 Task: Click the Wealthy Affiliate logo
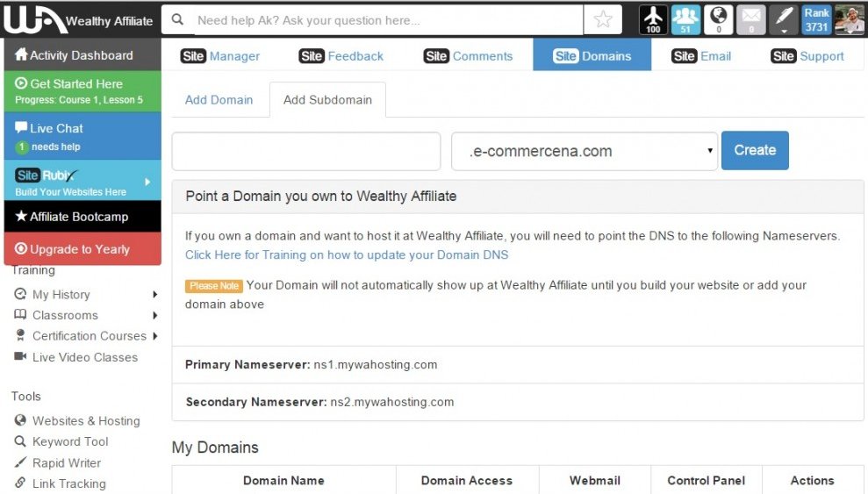[78, 20]
